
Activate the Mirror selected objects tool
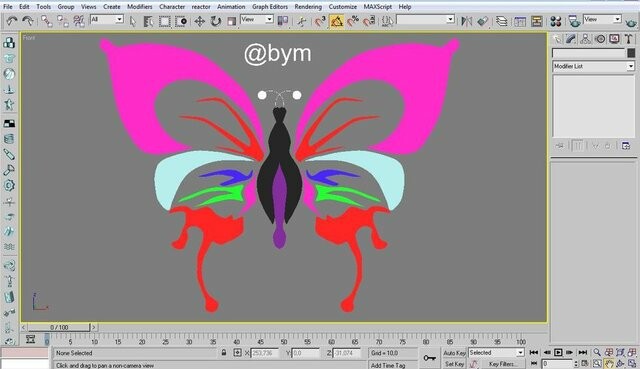(466, 21)
